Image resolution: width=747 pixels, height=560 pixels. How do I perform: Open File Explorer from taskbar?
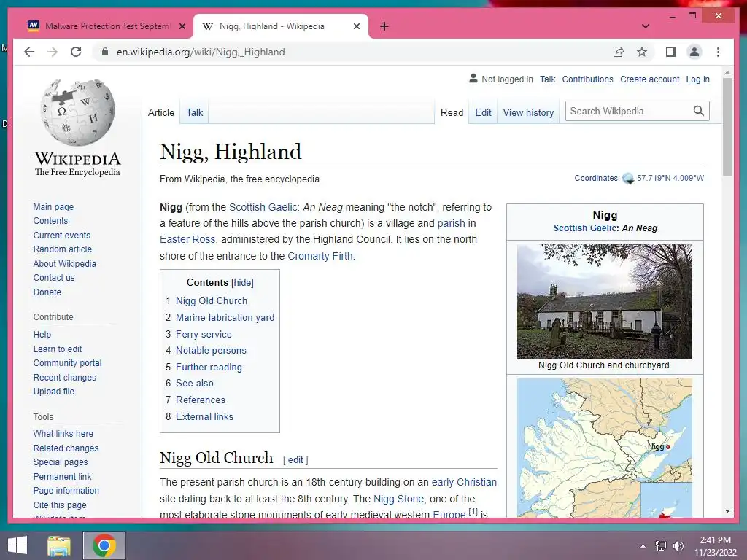59,545
